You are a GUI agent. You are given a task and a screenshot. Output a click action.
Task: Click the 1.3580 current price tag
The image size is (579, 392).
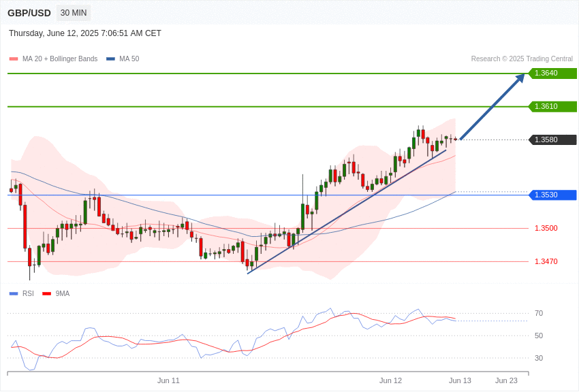pyautogui.click(x=553, y=140)
